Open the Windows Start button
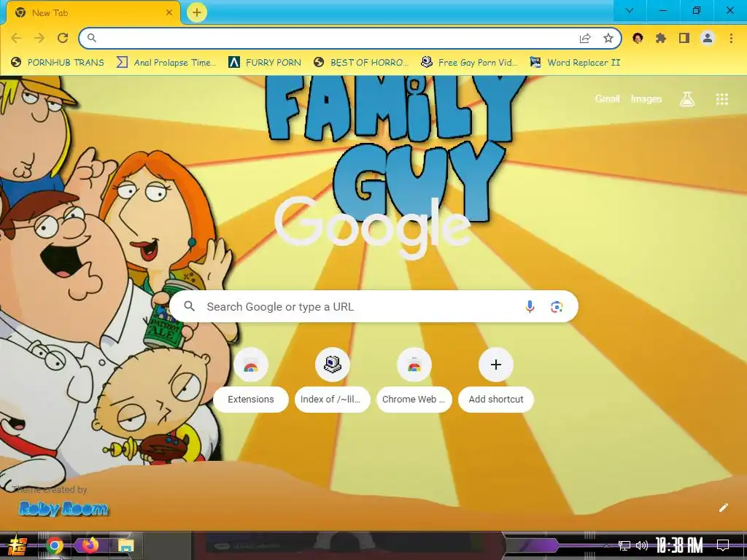This screenshot has width=747, height=560. pos(18,545)
